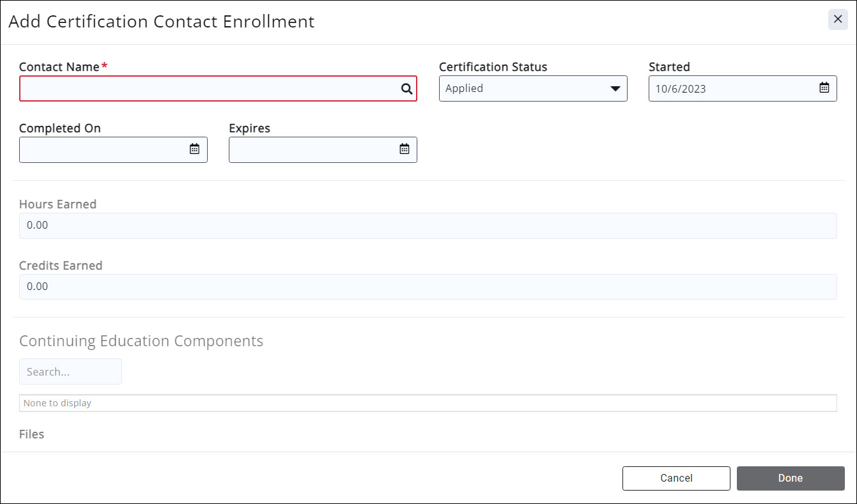Click the magnifier icon in Contact Name

[x=406, y=89]
